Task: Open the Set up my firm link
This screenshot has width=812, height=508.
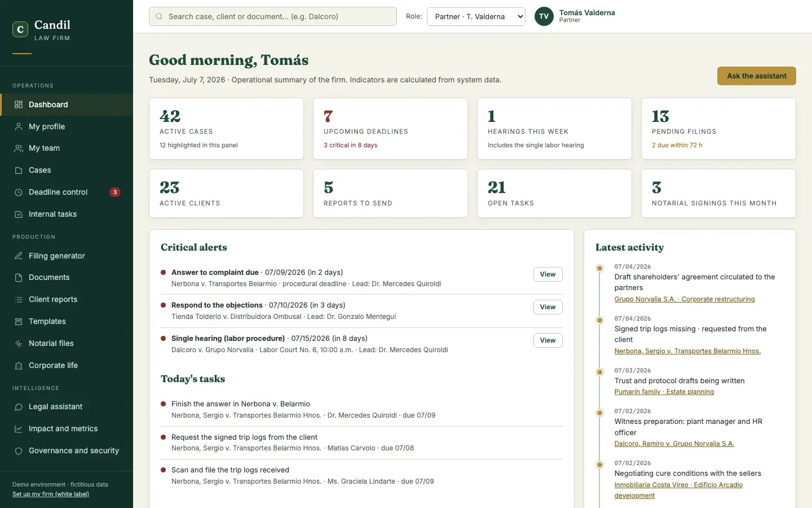Action: (x=51, y=494)
